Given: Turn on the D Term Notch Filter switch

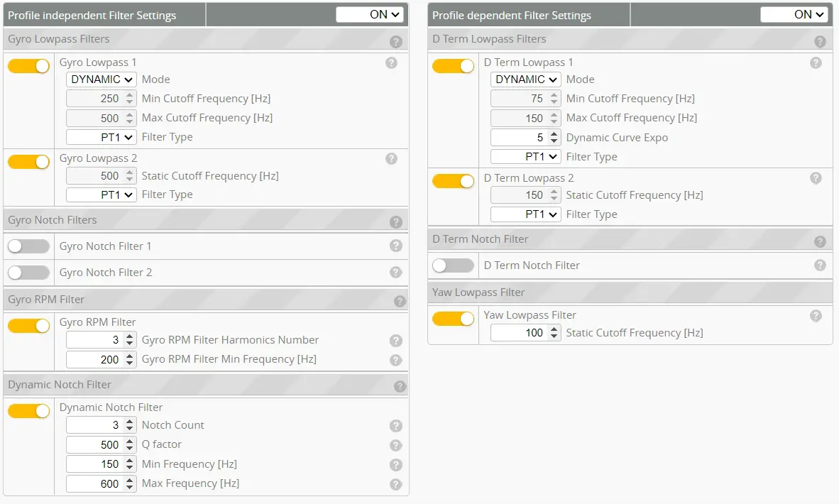Looking at the screenshot, I should click(453, 265).
